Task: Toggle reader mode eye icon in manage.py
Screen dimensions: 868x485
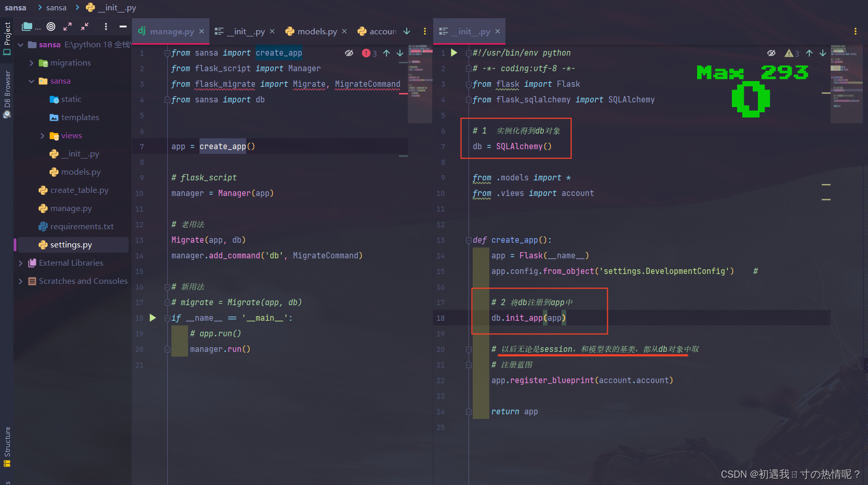Action: [x=349, y=53]
